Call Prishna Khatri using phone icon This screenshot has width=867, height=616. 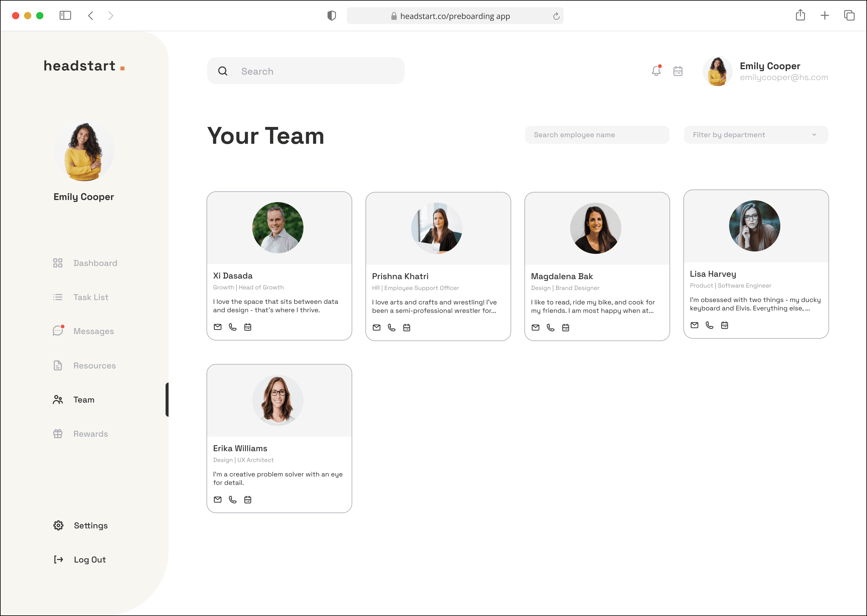(x=391, y=328)
